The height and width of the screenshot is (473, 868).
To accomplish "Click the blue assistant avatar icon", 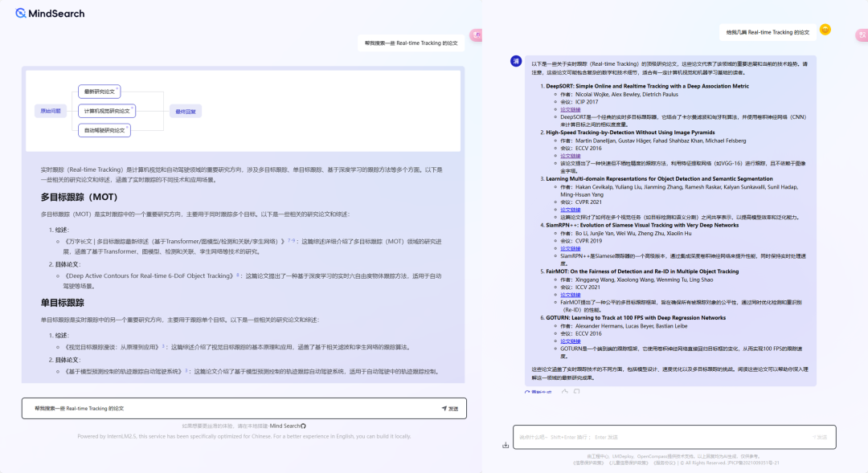I will 516,61.
